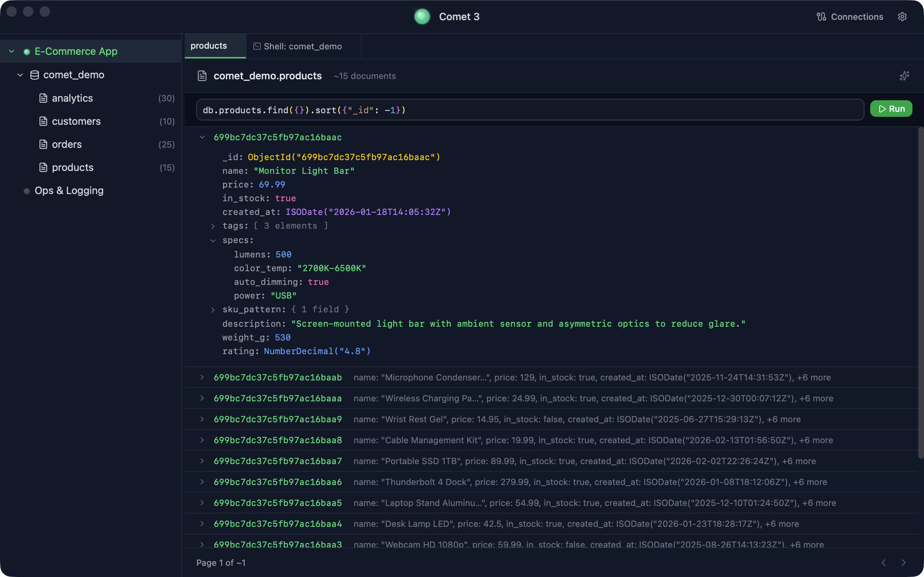Collapse the specs object
This screenshot has height=577, width=924.
pos(213,241)
